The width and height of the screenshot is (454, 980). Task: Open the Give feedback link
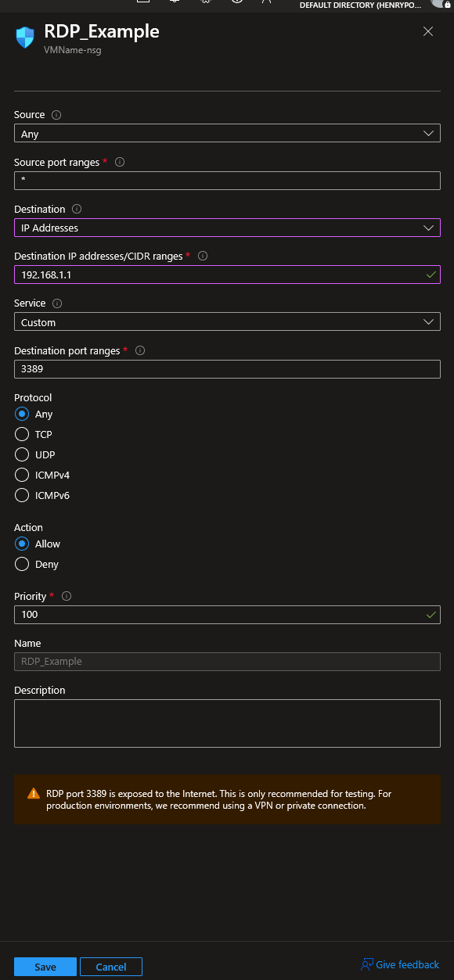pyautogui.click(x=399, y=964)
